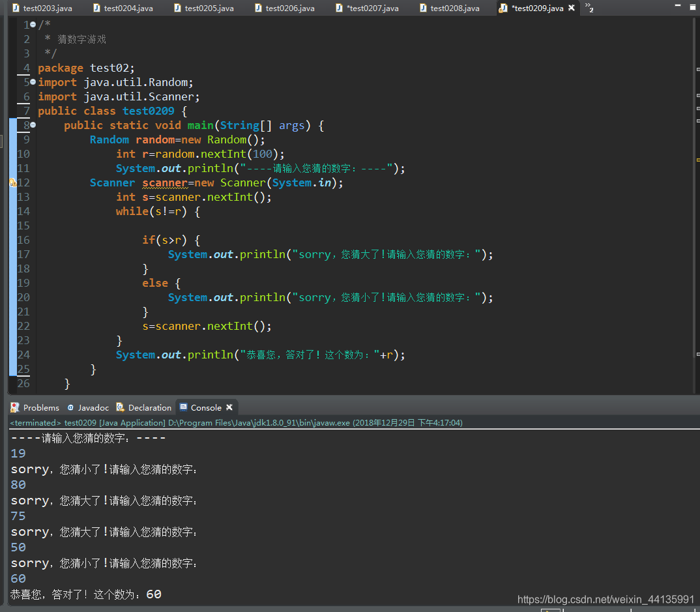
Task: Click the println statement on line 24
Action: [260, 355]
